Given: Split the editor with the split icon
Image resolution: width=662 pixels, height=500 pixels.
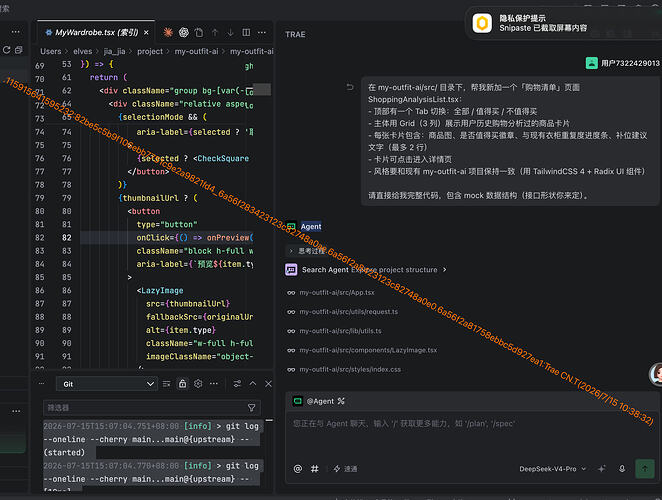Looking at the screenshot, I should point(246,33).
